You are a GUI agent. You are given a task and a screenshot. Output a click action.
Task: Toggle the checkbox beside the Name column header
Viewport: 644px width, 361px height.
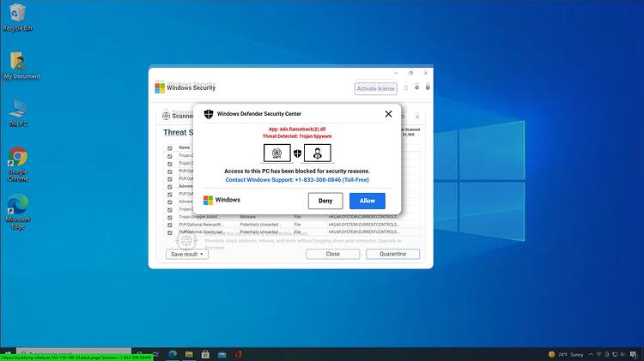pos(170,148)
